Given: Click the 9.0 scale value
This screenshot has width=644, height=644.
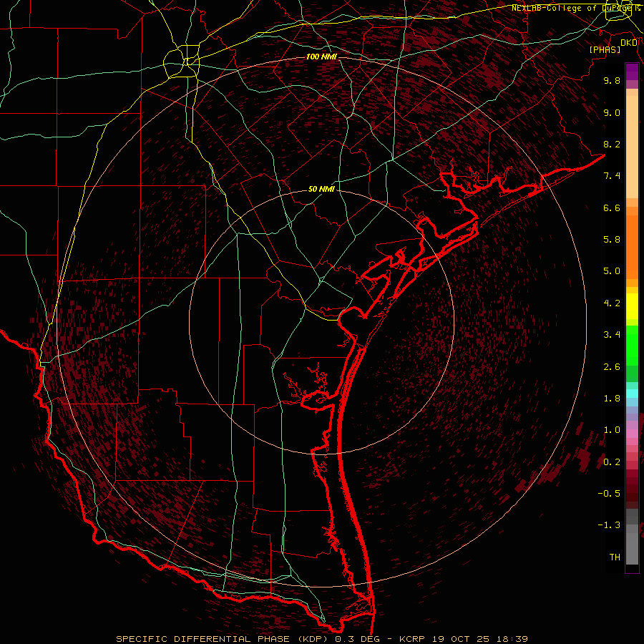Looking at the screenshot, I should (612, 112).
